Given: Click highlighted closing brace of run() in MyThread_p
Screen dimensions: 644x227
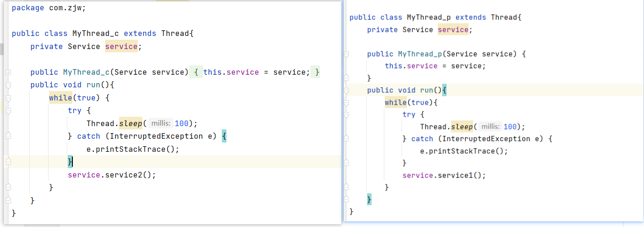Looking at the screenshot, I should (369, 199).
